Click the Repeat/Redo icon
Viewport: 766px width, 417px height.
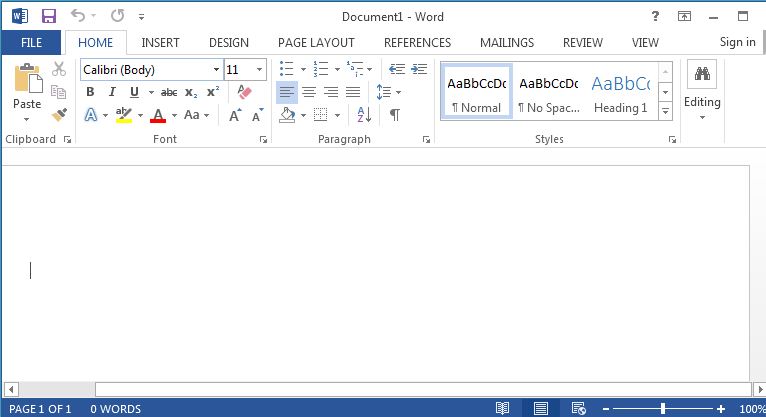(x=117, y=16)
